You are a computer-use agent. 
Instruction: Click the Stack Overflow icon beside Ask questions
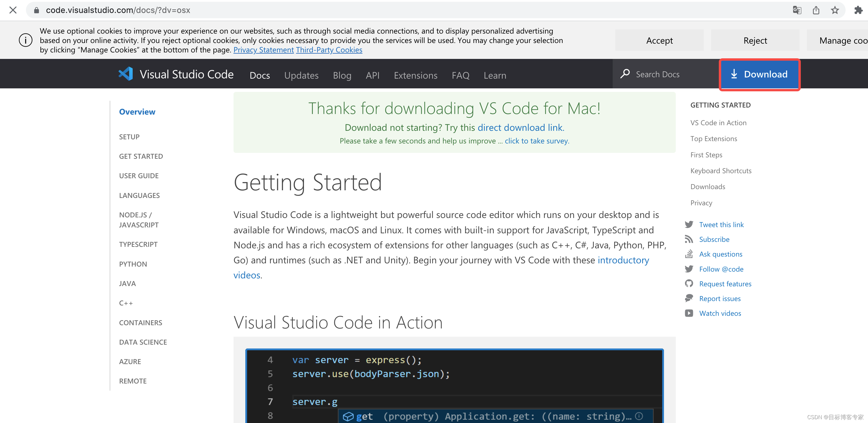(689, 254)
